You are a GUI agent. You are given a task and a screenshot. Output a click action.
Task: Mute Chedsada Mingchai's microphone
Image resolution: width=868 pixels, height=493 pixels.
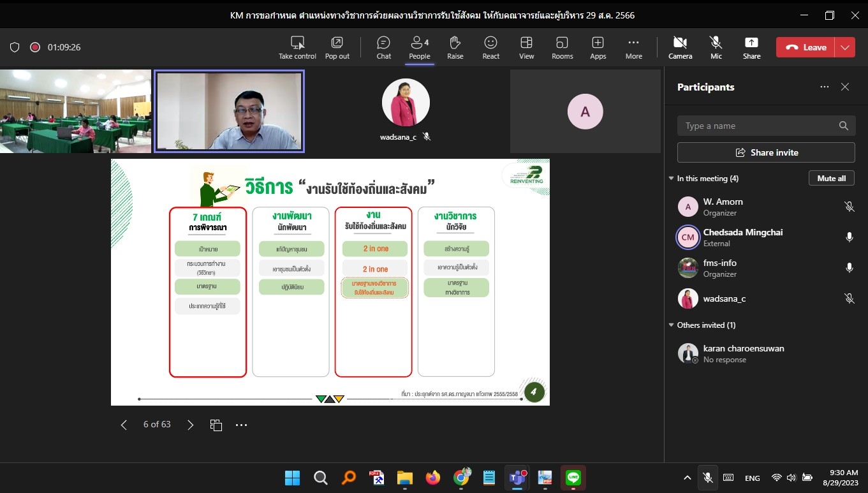tap(849, 237)
